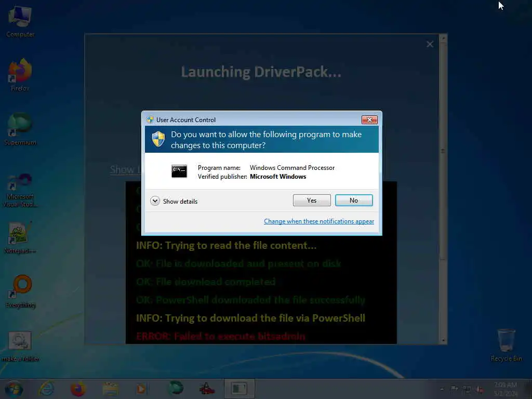Open the Supermium desktop shortcut
The image size is (532, 399).
pyautogui.click(x=20, y=129)
